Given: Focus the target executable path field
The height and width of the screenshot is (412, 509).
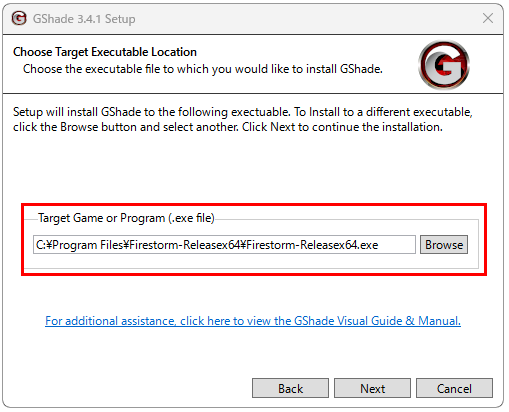Looking at the screenshot, I should (x=224, y=245).
